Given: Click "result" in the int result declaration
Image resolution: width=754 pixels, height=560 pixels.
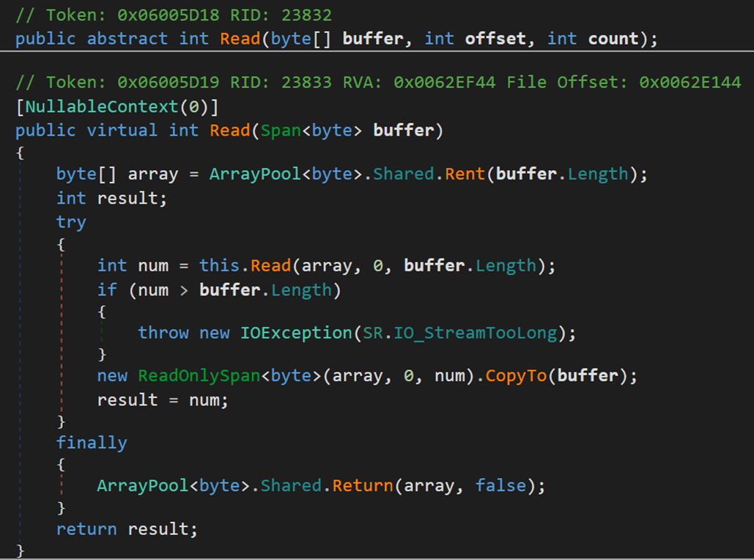Looking at the screenshot, I should point(127,198).
